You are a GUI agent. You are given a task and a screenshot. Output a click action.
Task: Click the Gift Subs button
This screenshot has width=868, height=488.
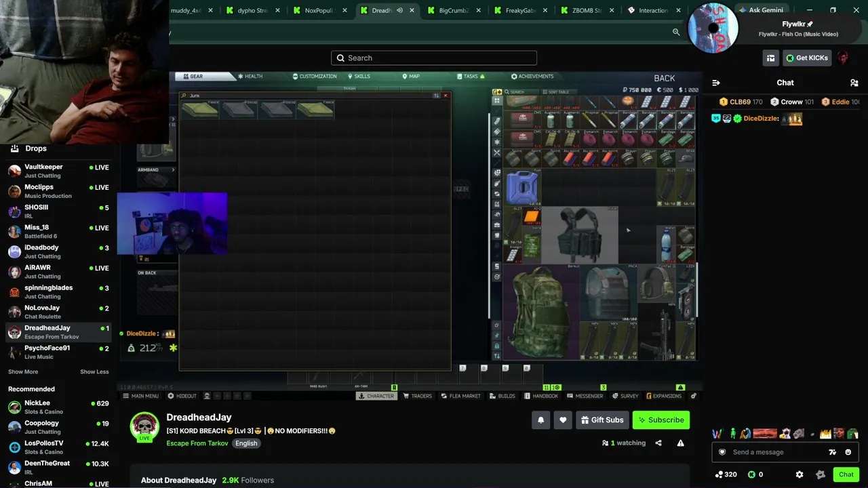tap(602, 420)
